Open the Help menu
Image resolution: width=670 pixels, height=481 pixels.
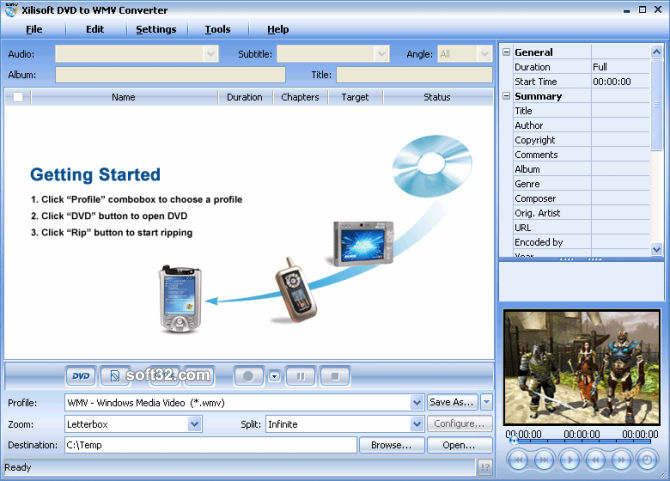pyautogui.click(x=278, y=29)
